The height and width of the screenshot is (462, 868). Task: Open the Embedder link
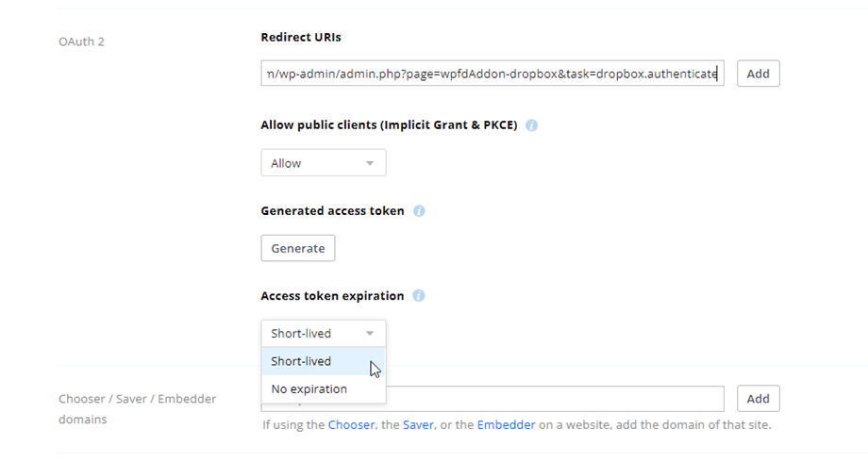point(506,425)
